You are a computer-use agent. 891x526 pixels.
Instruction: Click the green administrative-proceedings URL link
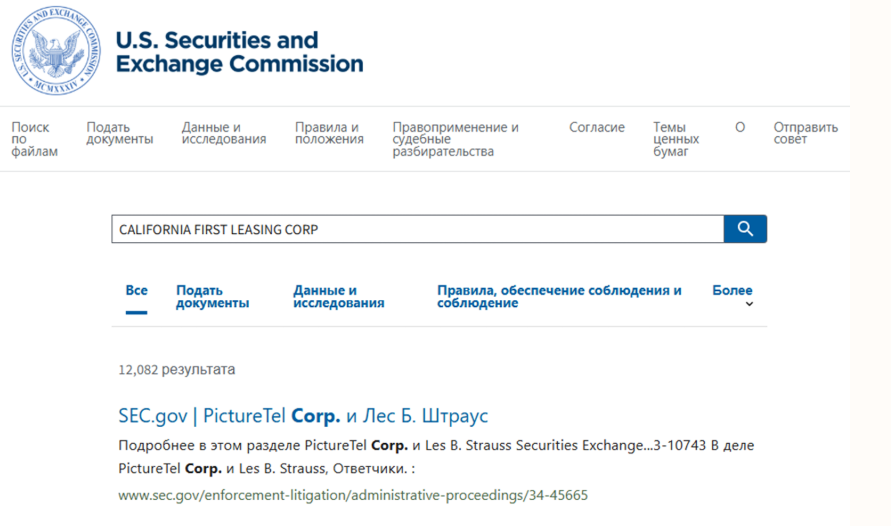[x=353, y=495]
